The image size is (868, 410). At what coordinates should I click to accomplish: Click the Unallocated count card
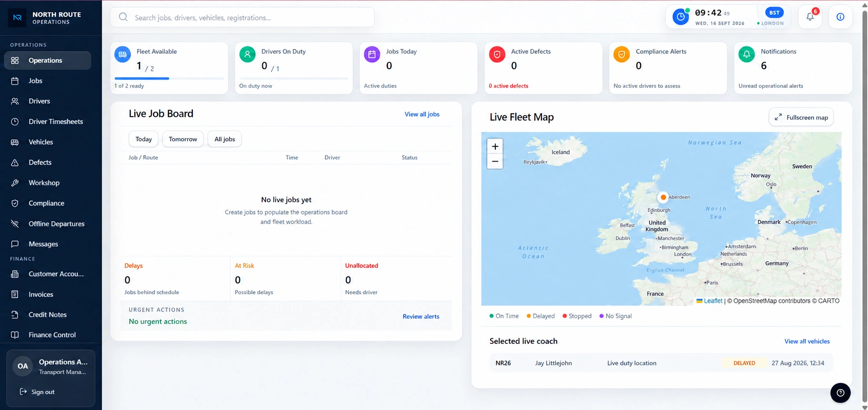coord(396,279)
